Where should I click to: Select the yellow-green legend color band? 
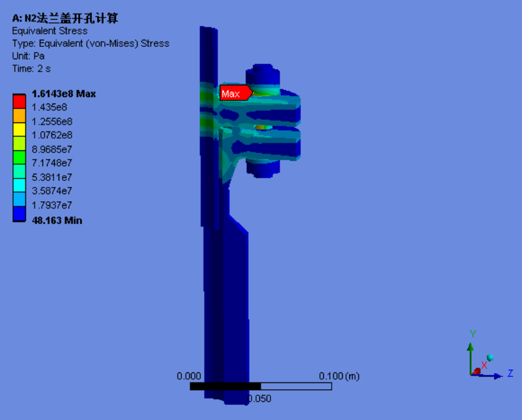pyautogui.click(x=20, y=143)
